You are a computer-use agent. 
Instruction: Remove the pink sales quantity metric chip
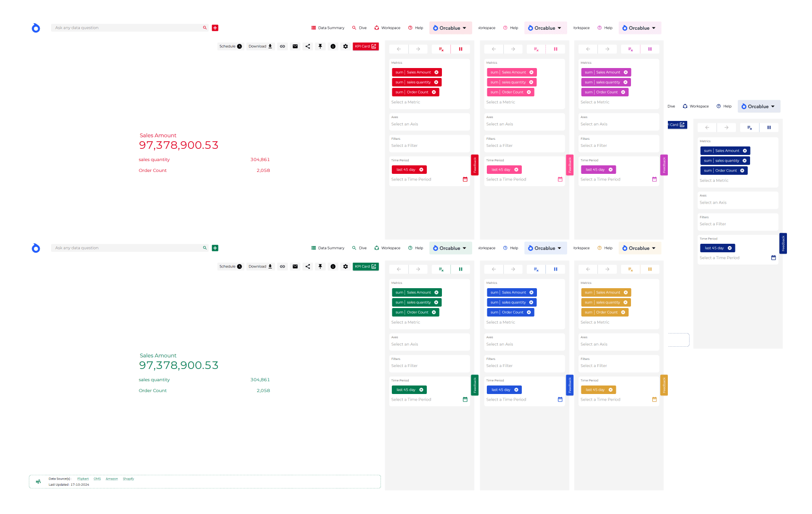pos(531,82)
